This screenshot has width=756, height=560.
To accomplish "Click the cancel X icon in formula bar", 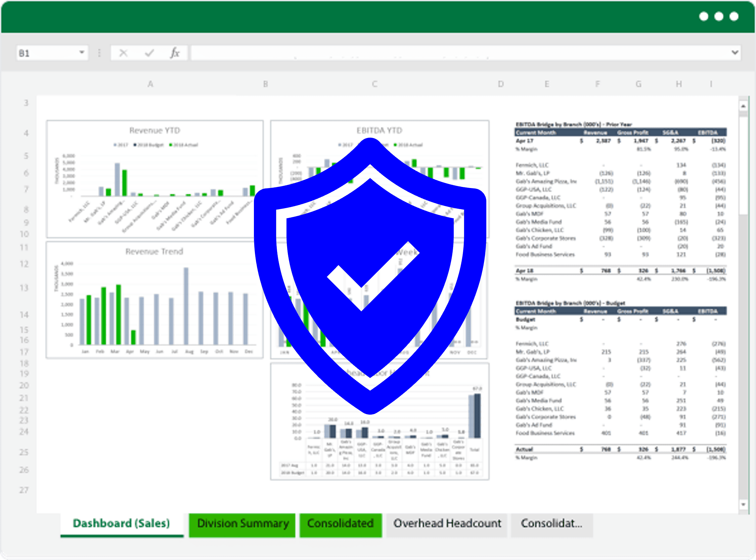I will 123,53.
